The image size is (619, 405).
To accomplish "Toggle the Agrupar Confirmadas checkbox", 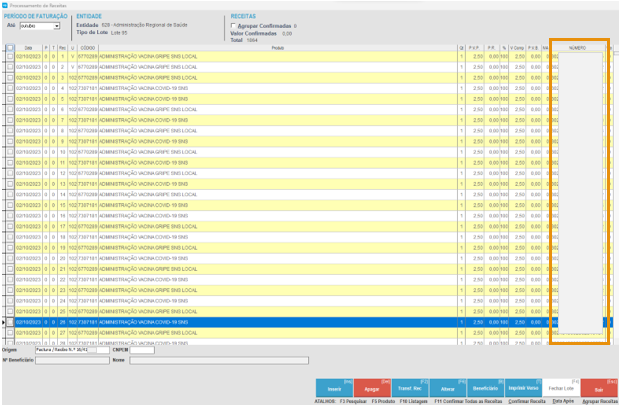I will coord(234,25).
